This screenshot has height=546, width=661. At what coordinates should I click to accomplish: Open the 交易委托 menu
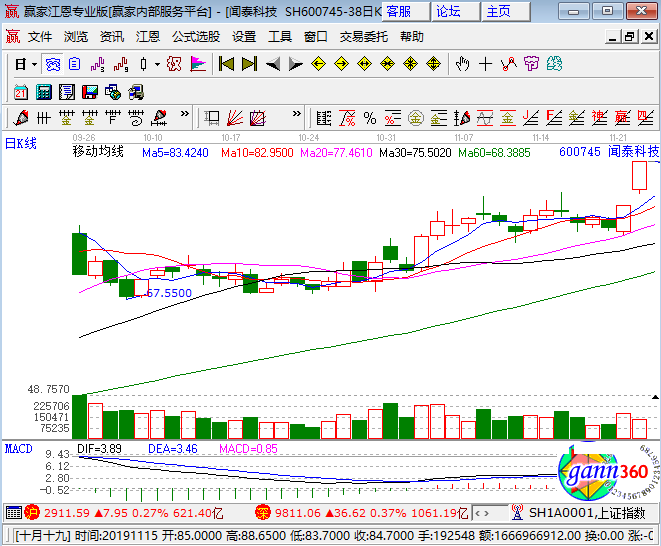[x=364, y=37]
